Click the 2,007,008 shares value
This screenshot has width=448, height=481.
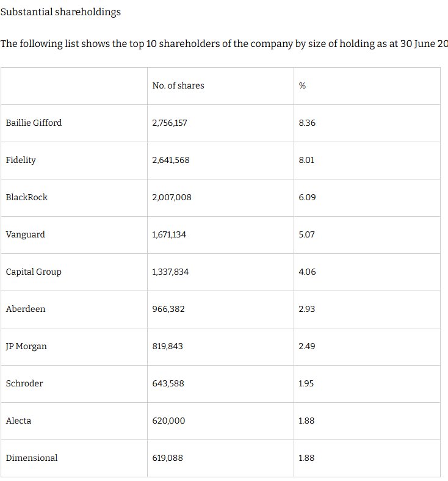click(x=172, y=197)
